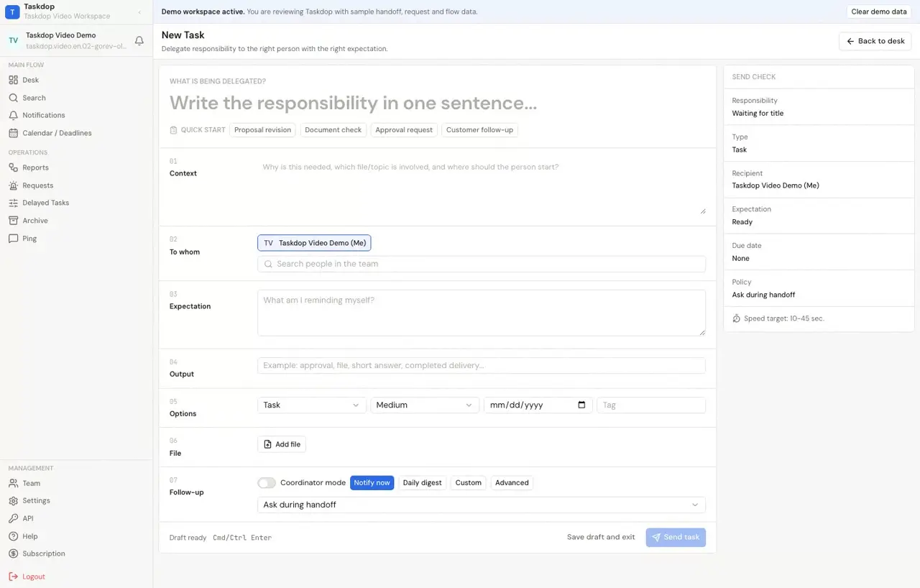This screenshot has height=588, width=920.
Task: Click the Subscription dollar icon
Action: pos(13,553)
